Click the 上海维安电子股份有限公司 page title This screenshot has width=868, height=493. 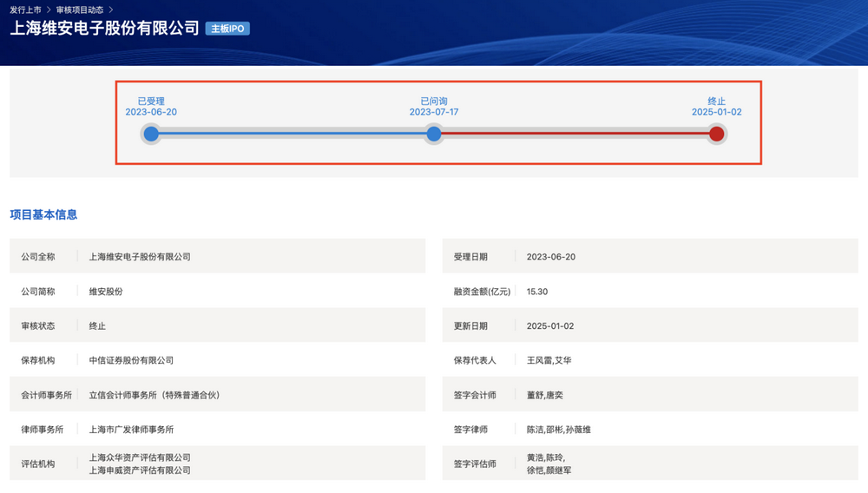[105, 29]
